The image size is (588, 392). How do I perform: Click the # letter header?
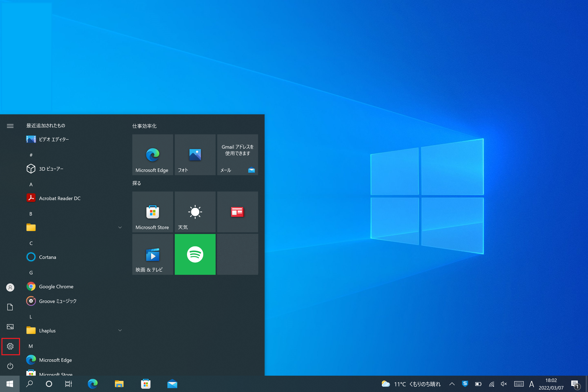click(31, 155)
